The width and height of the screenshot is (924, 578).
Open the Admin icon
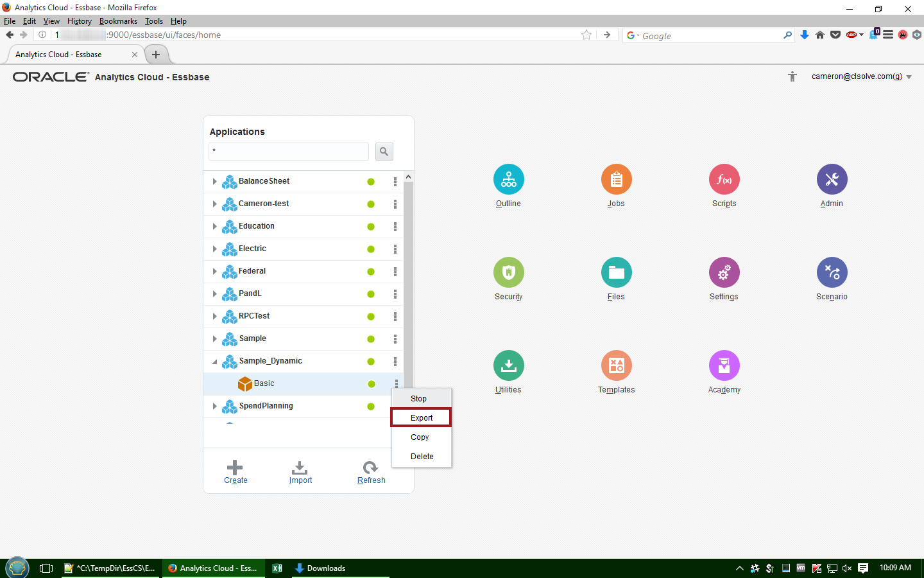click(832, 179)
